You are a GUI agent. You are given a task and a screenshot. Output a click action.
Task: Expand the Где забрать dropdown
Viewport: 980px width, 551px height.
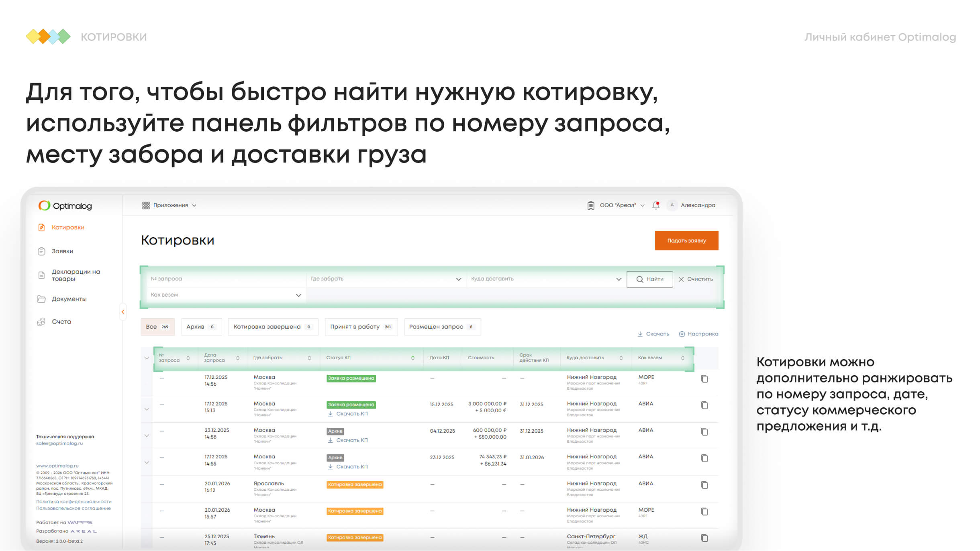click(x=458, y=279)
